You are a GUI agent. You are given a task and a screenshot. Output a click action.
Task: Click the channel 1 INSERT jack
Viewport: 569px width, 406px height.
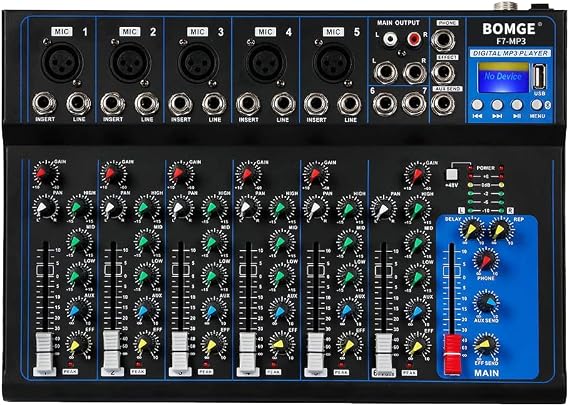click(x=44, y=103)
